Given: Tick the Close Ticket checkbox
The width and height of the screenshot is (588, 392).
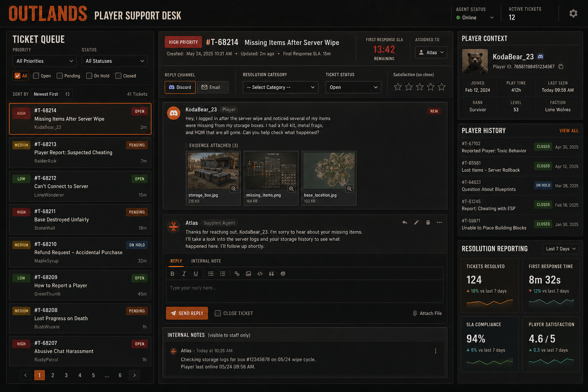Looking at the screenshot, I should [217, 313].
